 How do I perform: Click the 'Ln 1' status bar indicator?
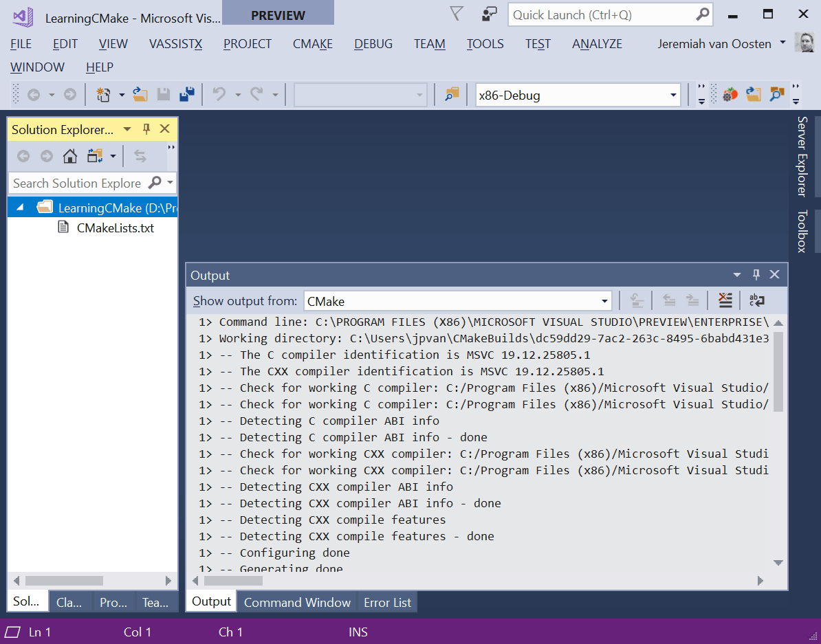point(40,632)
